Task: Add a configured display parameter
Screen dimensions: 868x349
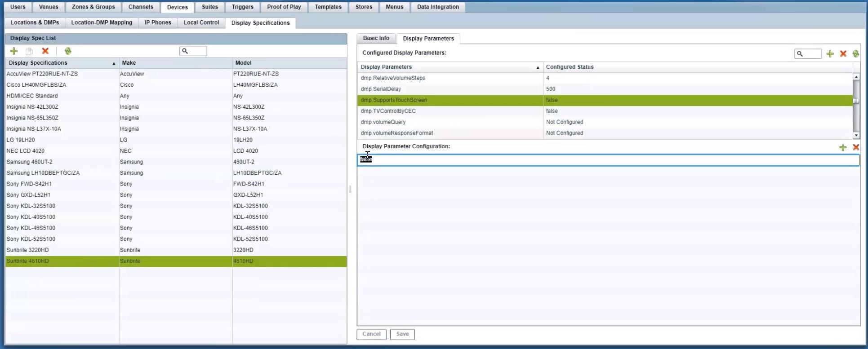Action: click(x=830, y=54)
